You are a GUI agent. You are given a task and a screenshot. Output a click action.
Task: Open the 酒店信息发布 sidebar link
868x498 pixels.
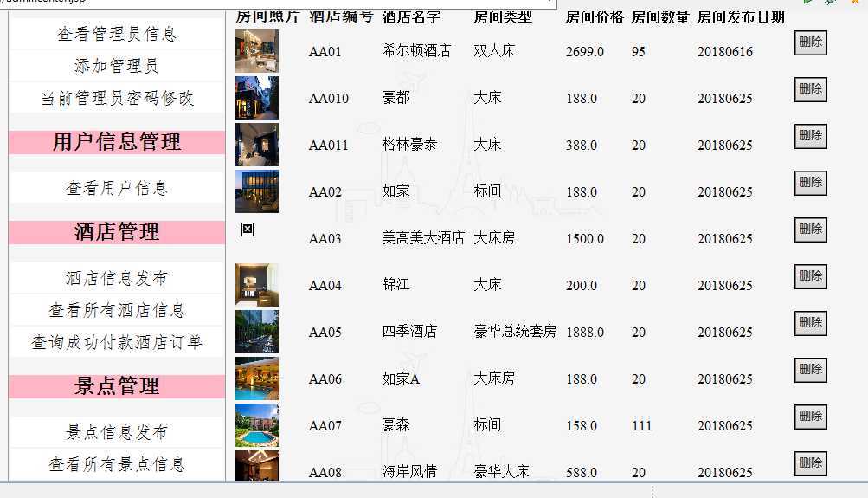coord(117,278)
